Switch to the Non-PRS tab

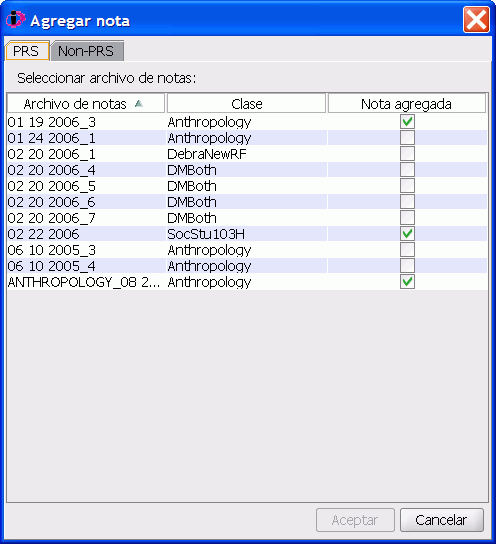86,51
